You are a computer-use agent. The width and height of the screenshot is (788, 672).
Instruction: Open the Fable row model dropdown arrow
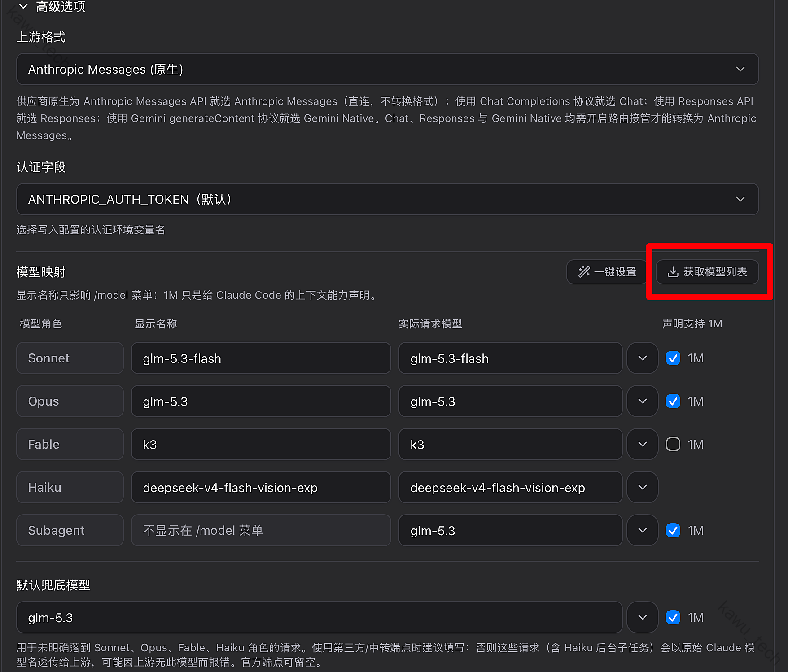click(643, 444)
